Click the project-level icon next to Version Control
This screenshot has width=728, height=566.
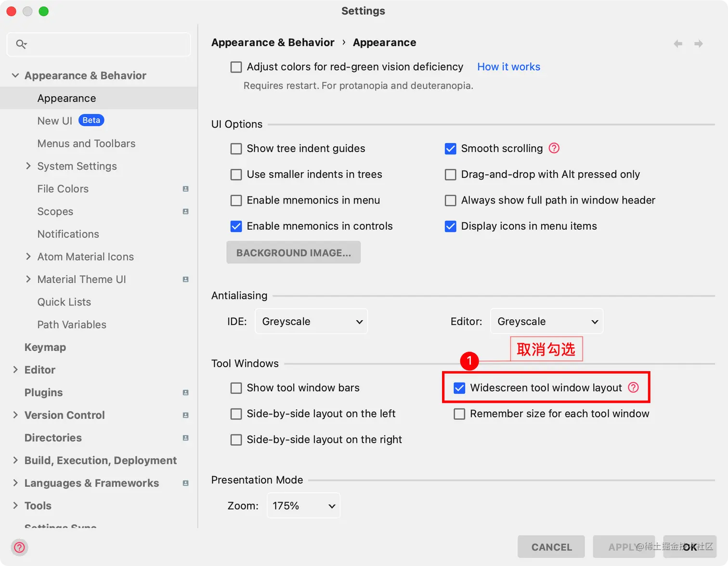coord(186,415)
